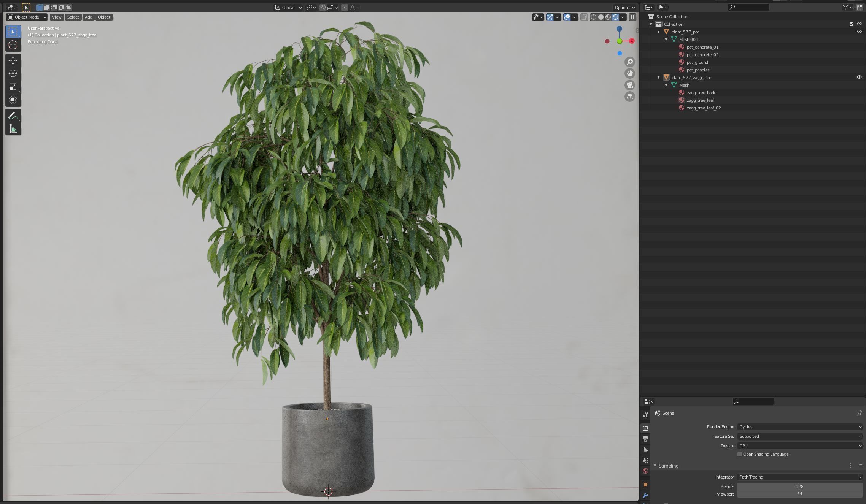This screenshot has height=504, width=866.
Task: Collapse the plant_577_pot tree item
Action: 659,32
